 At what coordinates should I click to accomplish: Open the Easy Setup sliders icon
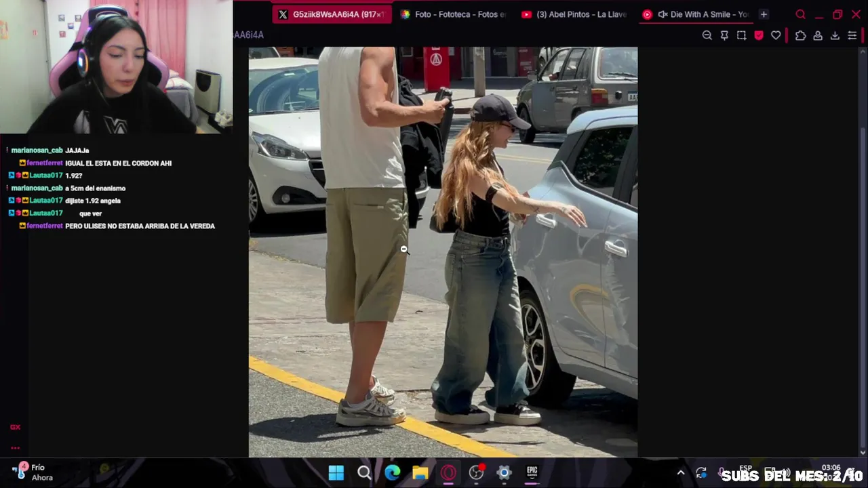852,35
